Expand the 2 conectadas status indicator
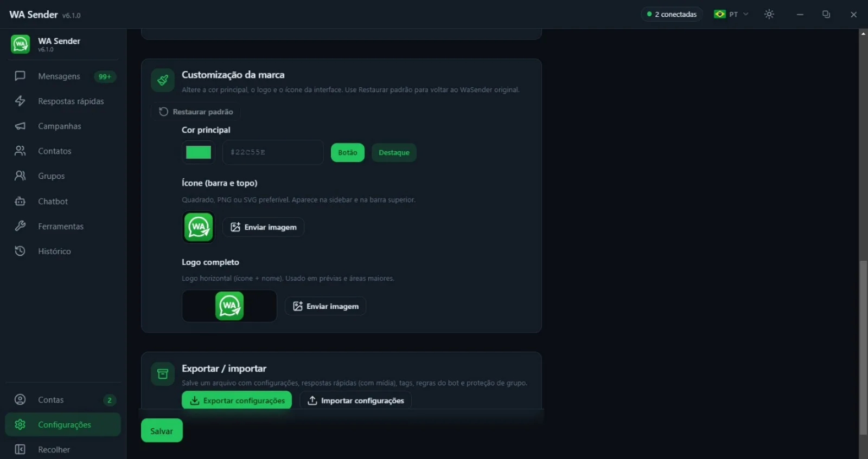The height and width of the screenshot is (459, 868). pos(672,14)
